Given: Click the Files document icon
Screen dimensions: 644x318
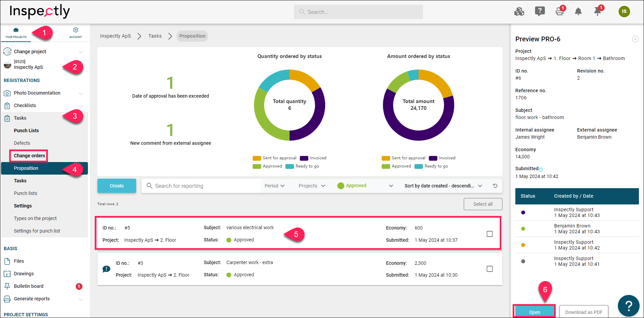Looking at the screenshot, I should 7,261.
